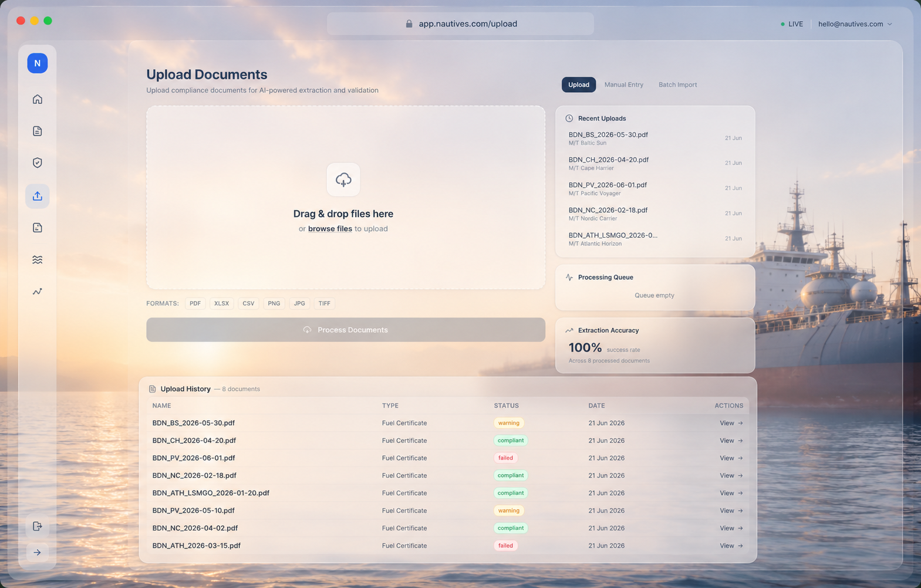Open recent upload BDN_CH_2026-04-20.pdf Cape Harrier

tap(655, 164)
